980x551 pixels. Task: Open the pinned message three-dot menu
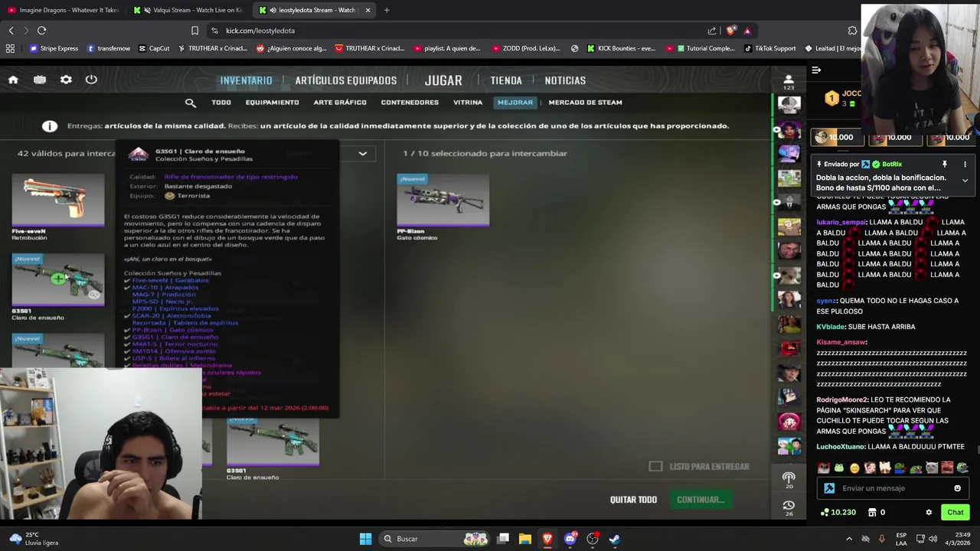point(965,165)
